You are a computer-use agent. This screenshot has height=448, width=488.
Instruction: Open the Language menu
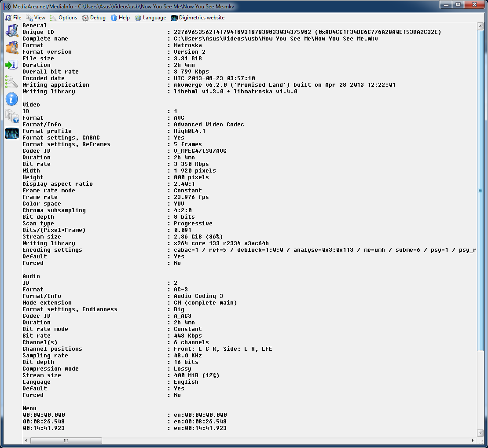pos(150,18)
